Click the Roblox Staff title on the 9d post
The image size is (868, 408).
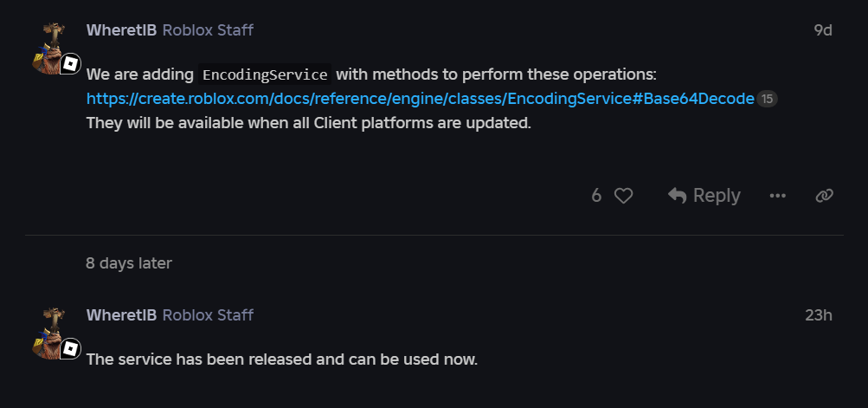(x=208, y=30)
